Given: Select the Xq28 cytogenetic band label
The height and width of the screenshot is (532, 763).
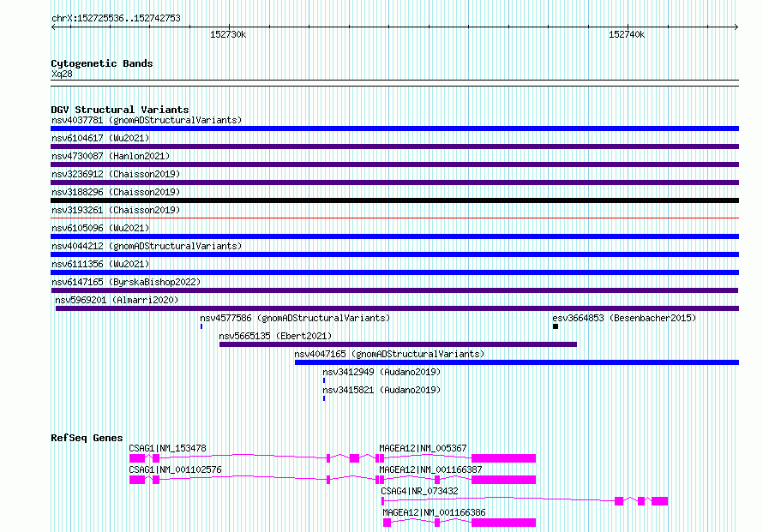Looking at the screenshot, I should point(62,74).
